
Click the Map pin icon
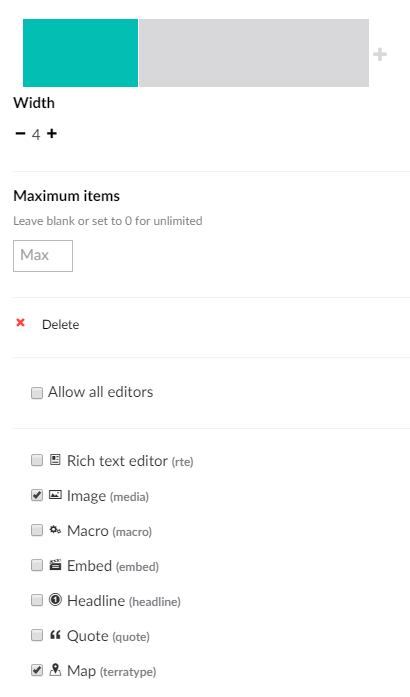tap(55, 669)
